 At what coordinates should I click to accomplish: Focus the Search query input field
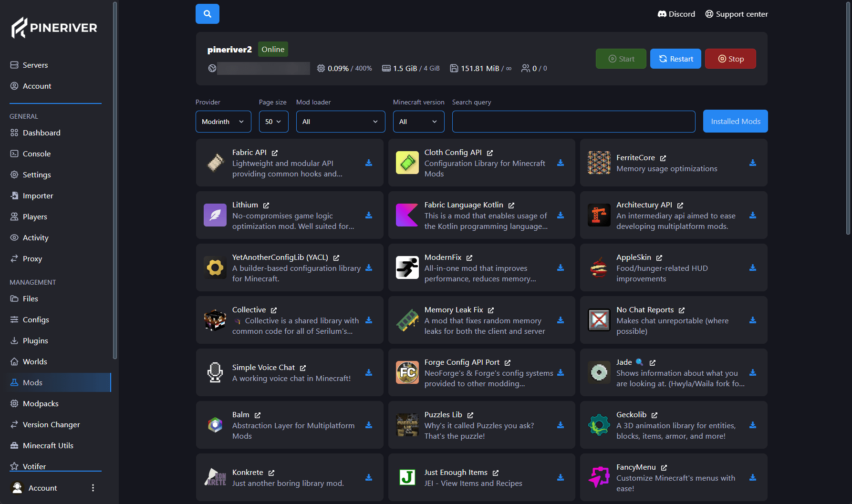click(574, 122)
